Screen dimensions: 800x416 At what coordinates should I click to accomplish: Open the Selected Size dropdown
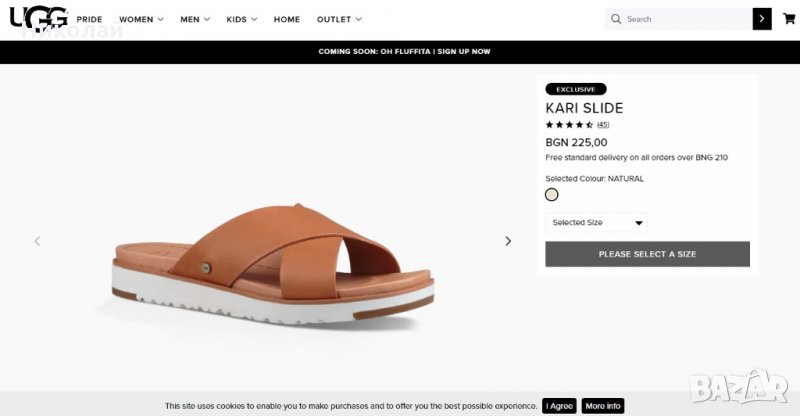click(x=596, y=222)
